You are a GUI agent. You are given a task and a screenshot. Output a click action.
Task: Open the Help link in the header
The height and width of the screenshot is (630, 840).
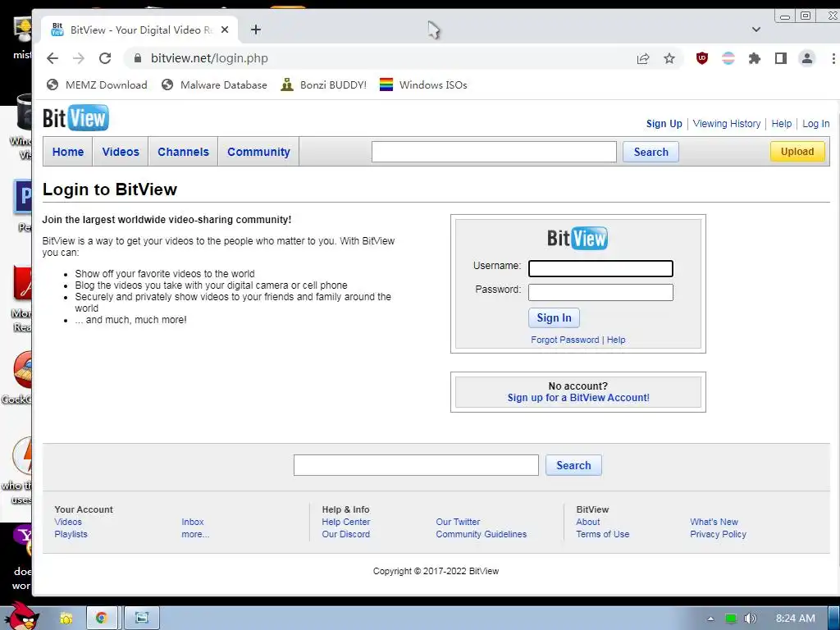[782, 124]
